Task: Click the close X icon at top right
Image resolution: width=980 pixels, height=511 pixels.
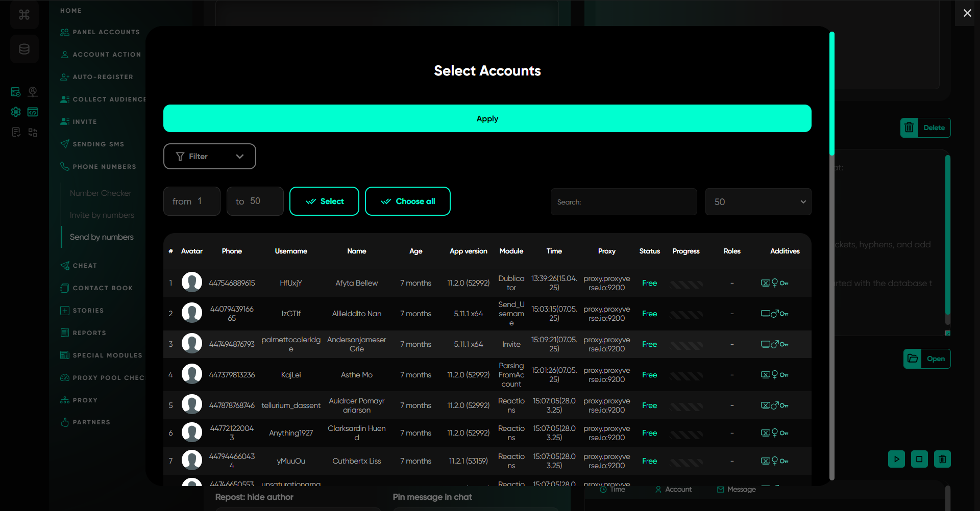Action: [967, 13]
